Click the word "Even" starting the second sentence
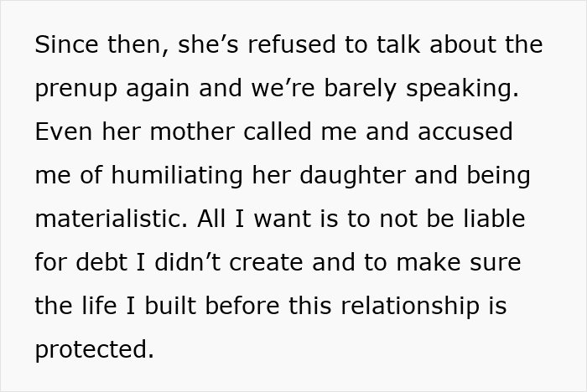 click(x=60, y=132)
